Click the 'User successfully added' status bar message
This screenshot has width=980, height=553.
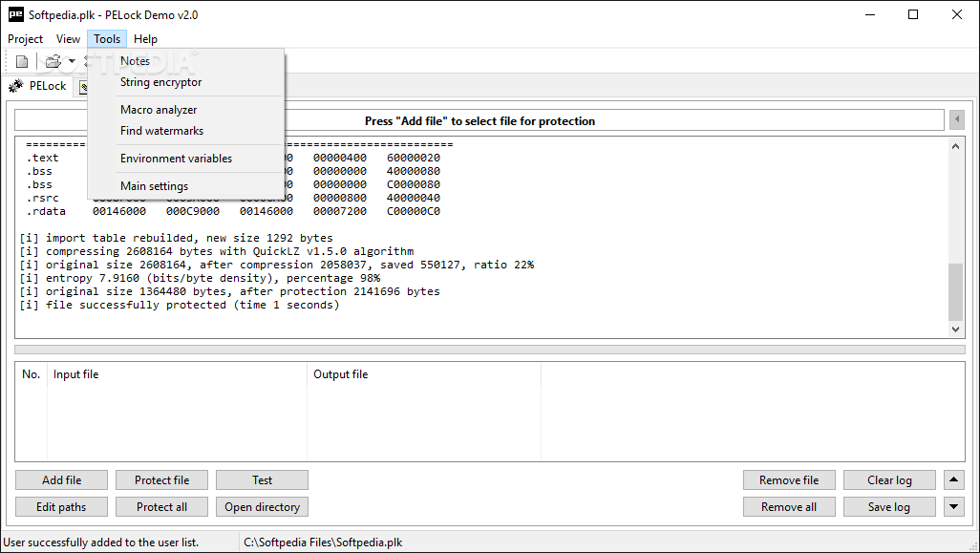100,542
